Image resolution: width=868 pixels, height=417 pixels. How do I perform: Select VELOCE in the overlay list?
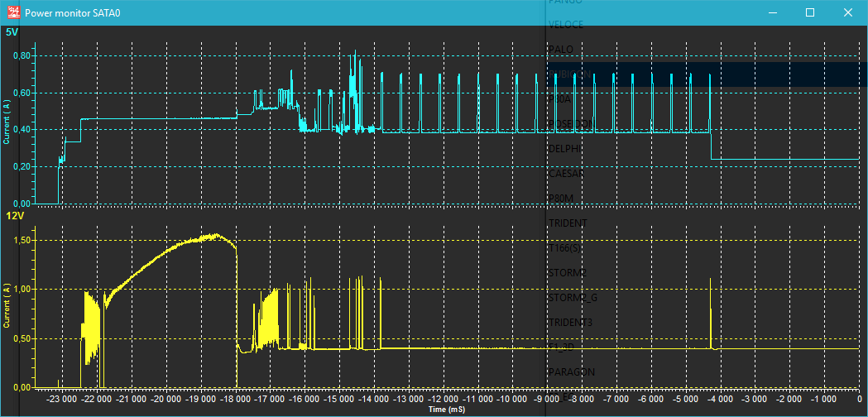pyautogui.click(x=566, y=25)
